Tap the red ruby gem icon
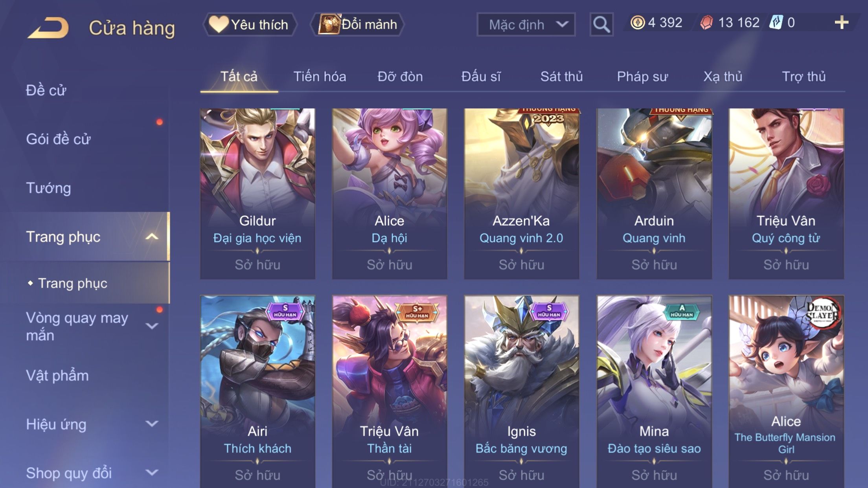 point(706,23)
